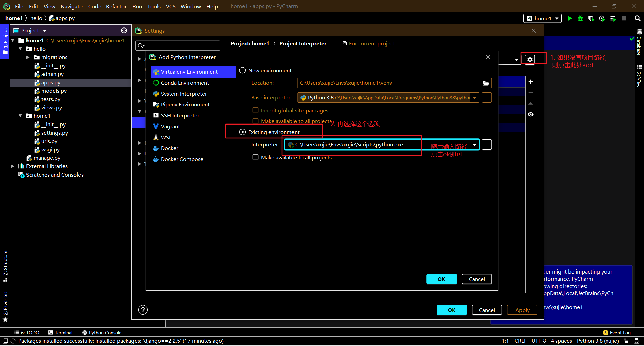Screen dimensions: 644x346
Task: Click the Debug bug icon
Action: [x=580, y=18]
